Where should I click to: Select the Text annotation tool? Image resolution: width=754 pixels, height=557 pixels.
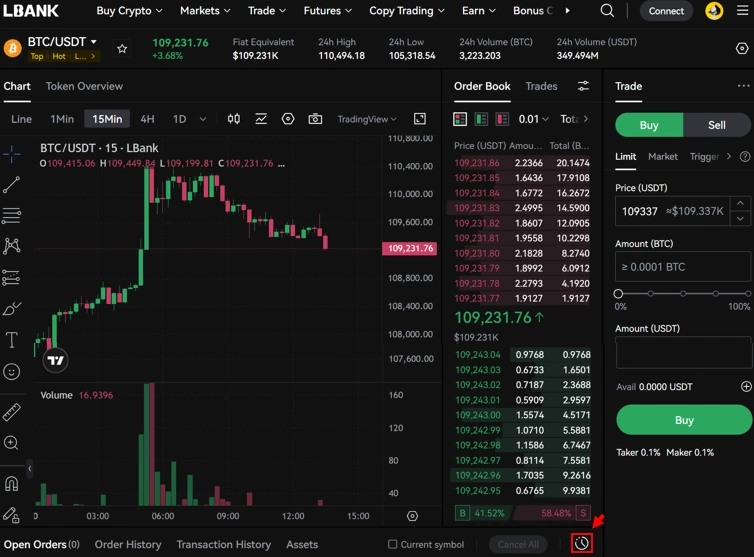(x=12, y=340)
